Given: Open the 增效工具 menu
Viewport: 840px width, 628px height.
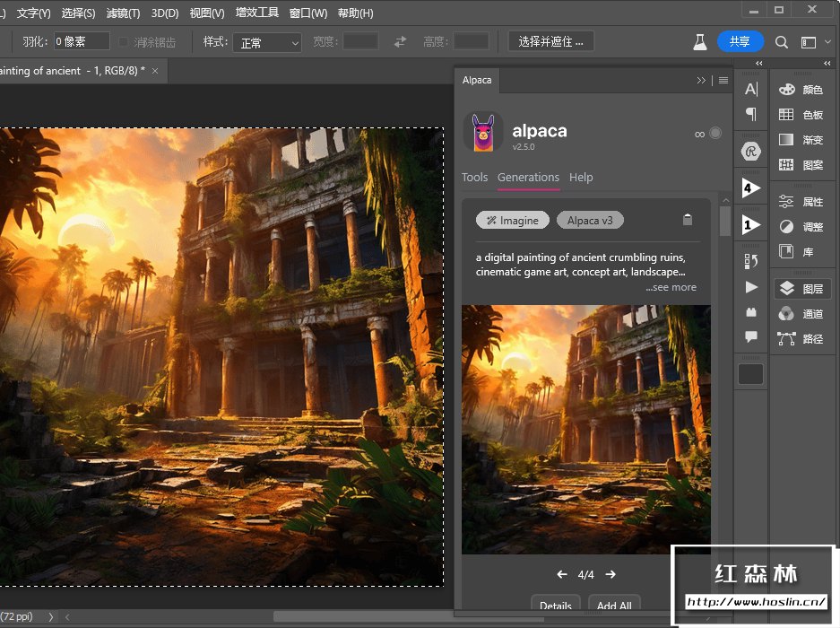Looking at the screenshot, I should point(257,13).
